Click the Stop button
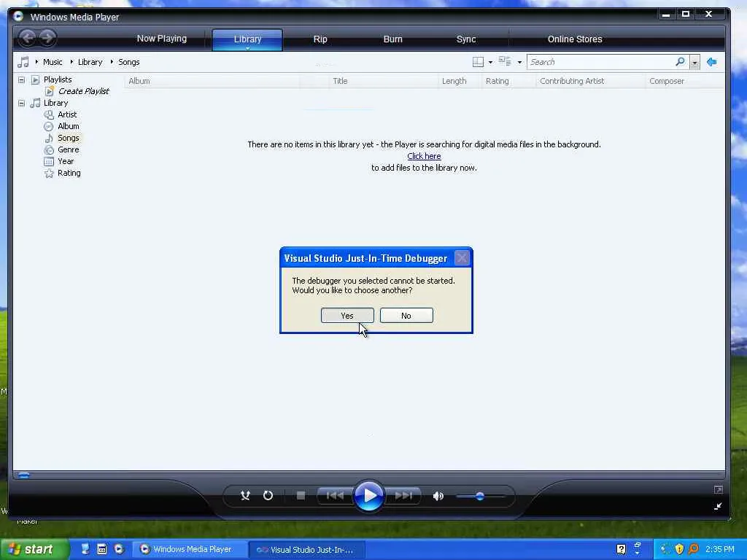 (301, 496)
